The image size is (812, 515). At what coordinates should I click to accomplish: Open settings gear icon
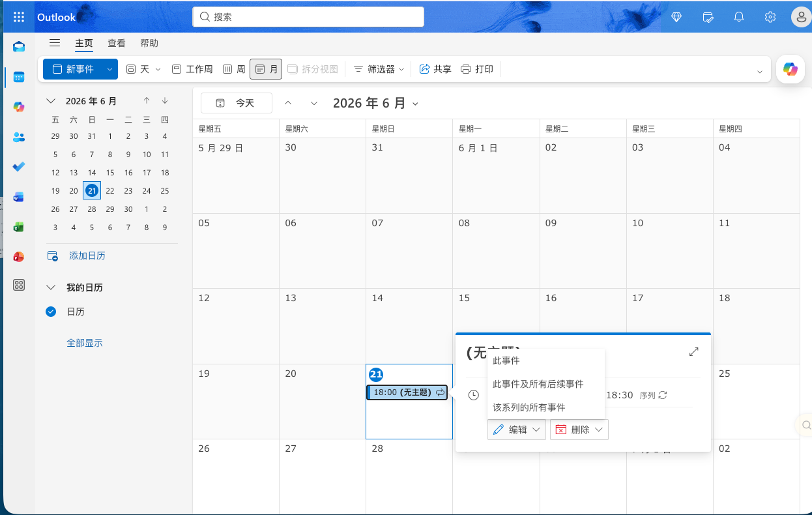770,17
